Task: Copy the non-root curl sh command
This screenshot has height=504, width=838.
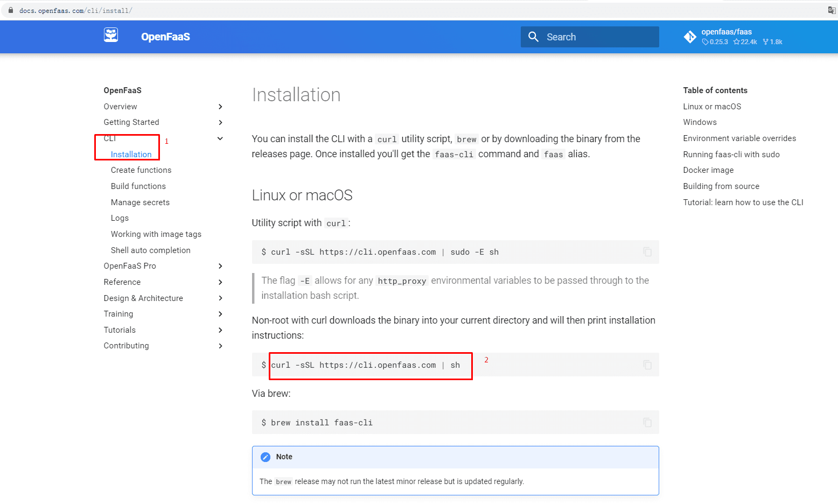Action: pos(647,365)
